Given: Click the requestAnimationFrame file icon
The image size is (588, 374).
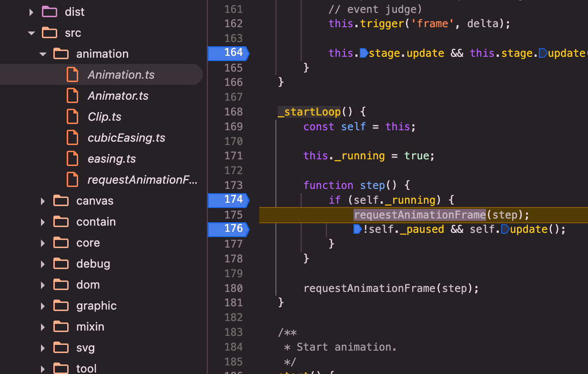Looking at the screenshot, I should 72,180.
